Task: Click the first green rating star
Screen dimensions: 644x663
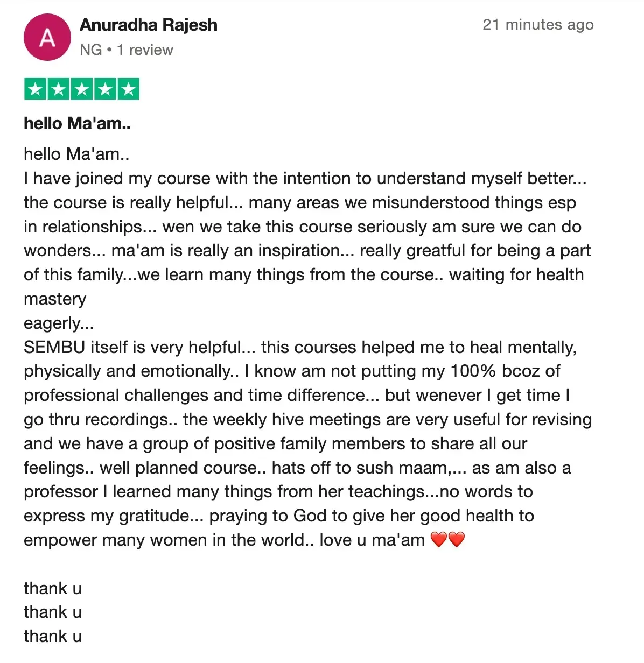Action: [36, 89]
